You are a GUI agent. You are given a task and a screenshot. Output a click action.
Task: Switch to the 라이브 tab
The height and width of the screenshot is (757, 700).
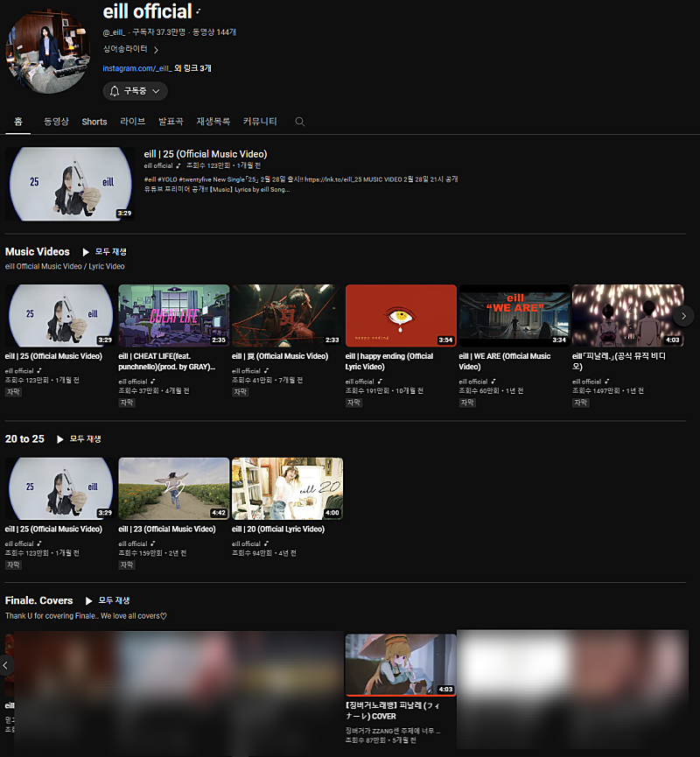coord(133,122)
